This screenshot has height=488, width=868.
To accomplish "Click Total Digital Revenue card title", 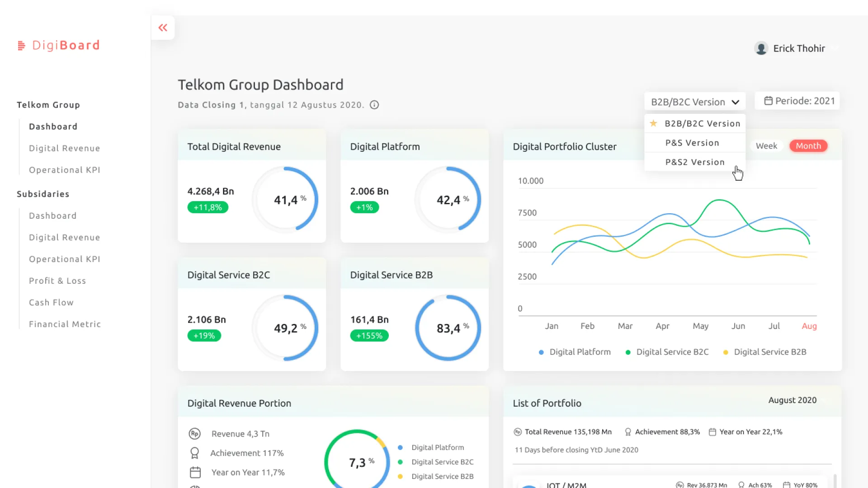I will pyautogui.click(x=234, y=146).
